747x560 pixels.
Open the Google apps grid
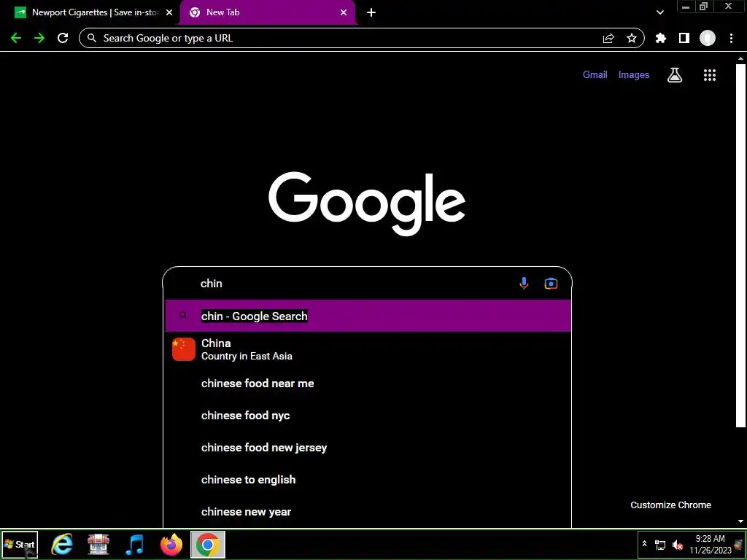[710, 75]
